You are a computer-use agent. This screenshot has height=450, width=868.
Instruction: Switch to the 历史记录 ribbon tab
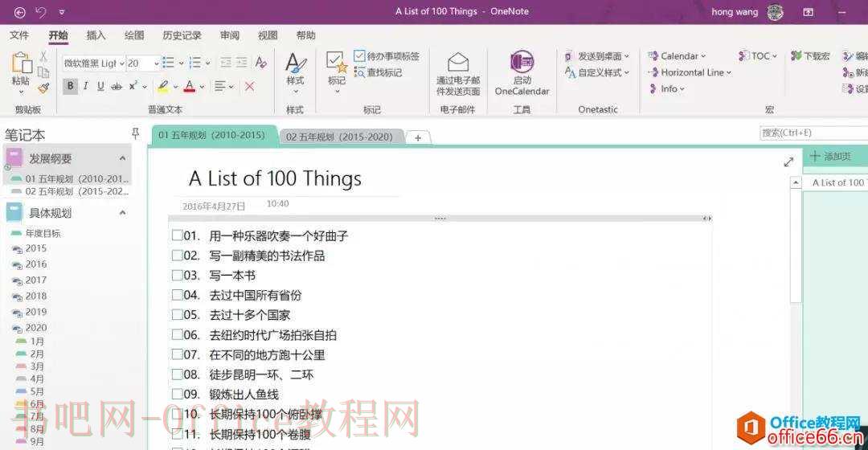click(x=182, y=35)
